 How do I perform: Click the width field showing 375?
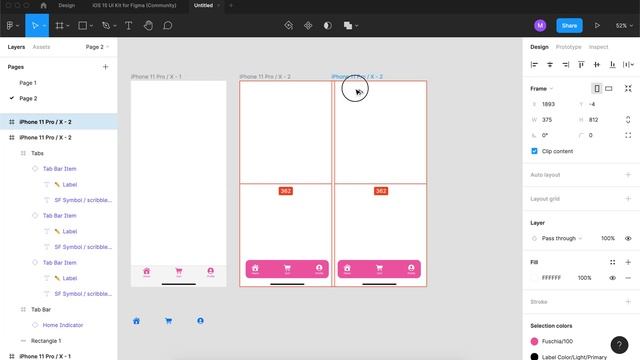click(550, 120)
